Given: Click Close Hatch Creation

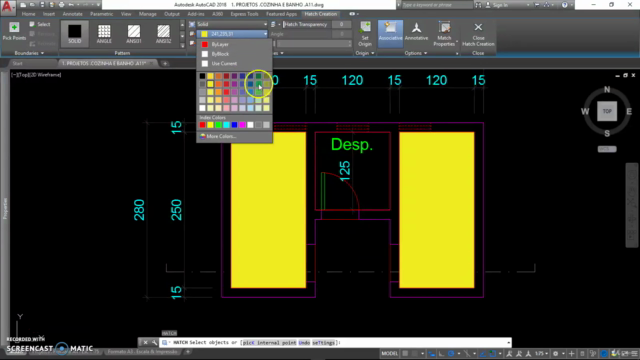Looking at the screenshot, I should click(478, 34).
